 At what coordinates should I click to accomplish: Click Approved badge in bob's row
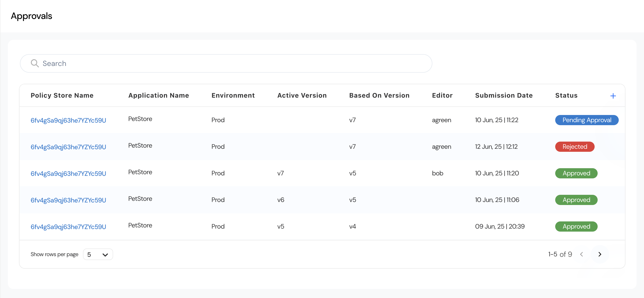click(x=576, y=173)
